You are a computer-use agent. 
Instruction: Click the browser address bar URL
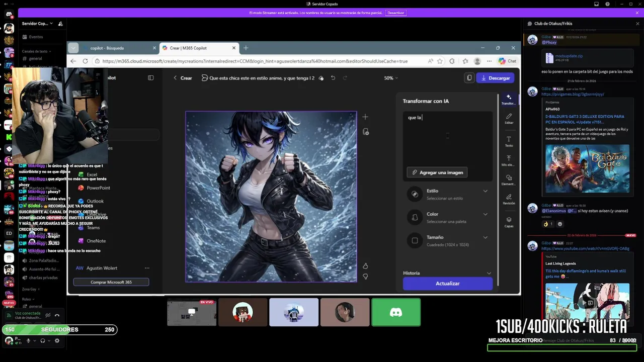(255, 61)
